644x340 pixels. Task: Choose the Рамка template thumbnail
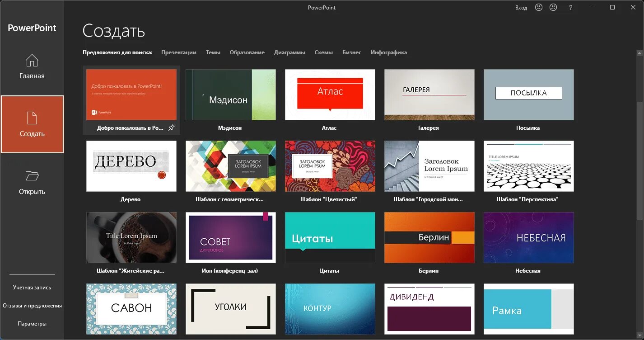click(x=529, y=309)
